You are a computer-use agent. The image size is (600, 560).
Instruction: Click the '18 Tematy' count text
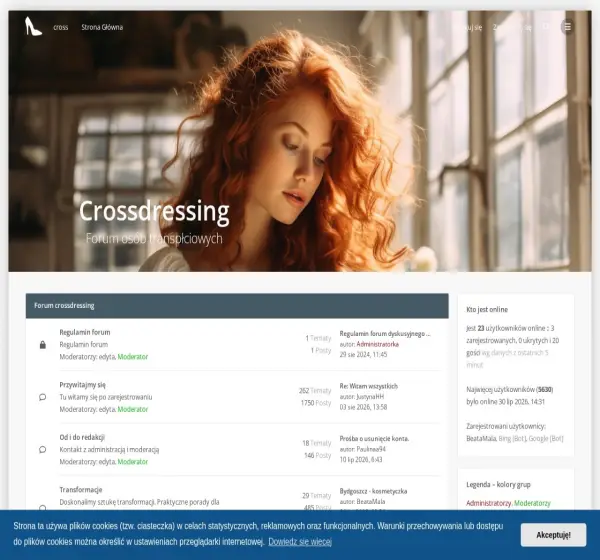(x=316, y=443)
